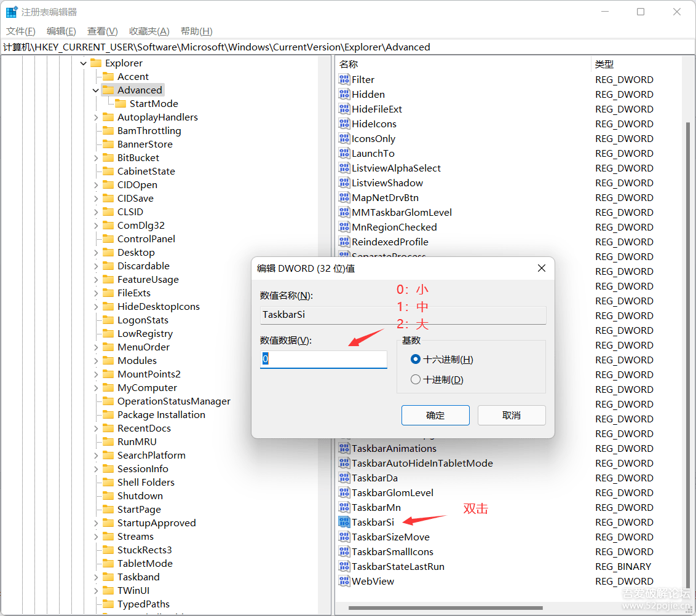This screenshot has width=696, height=616.
Task: Open the 帮助(H) menu
Action: pyautogui.click(x=197, y=31)
